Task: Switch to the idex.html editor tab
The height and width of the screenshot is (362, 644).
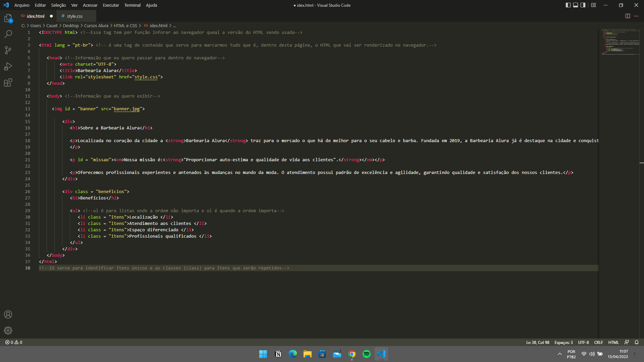Action: coord(35,16)
